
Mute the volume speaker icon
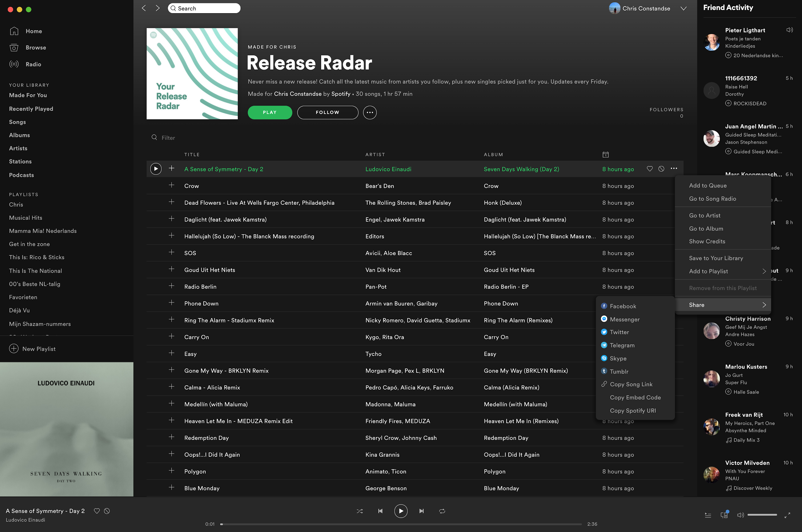[x=740, y=515]
